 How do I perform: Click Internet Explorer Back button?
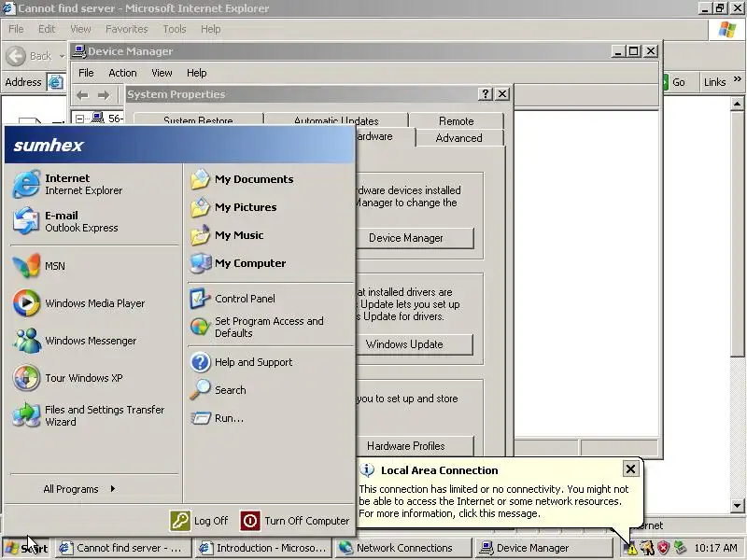pyautogui.click(x=30, y=56)
